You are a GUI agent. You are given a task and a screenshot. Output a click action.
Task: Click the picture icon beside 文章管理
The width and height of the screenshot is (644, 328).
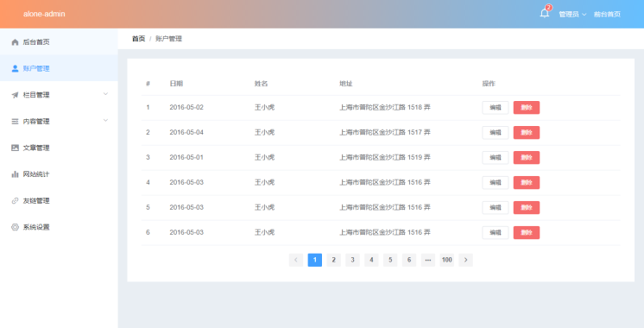point(16,148)
